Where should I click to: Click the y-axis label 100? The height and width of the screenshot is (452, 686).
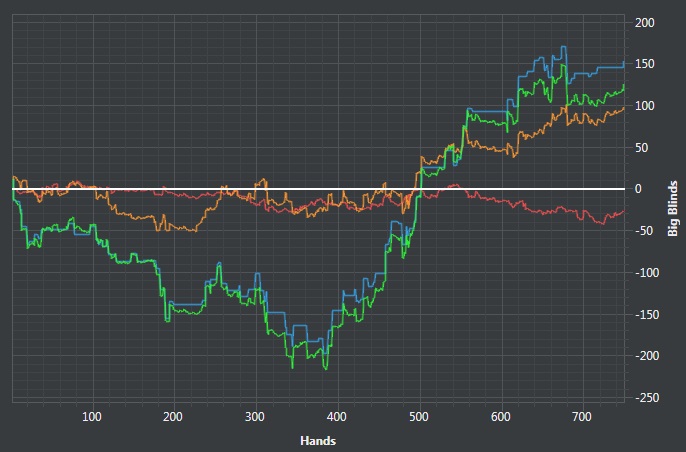point(644,106)
